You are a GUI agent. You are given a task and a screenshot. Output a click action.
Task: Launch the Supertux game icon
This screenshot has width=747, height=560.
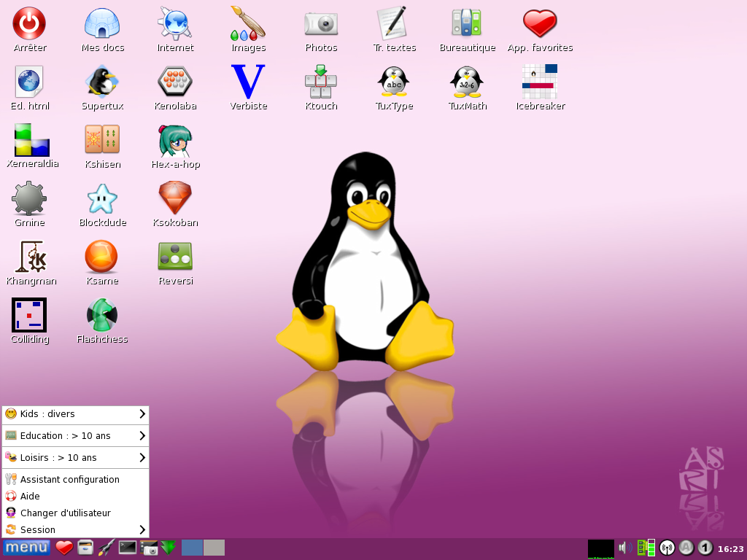pyautogui.click(x=102, y=82)
